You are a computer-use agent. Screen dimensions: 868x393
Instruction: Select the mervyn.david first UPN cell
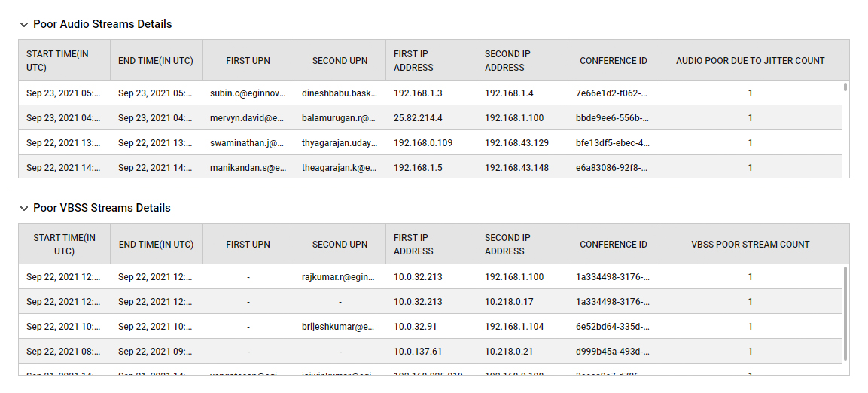tap(248, 118)
